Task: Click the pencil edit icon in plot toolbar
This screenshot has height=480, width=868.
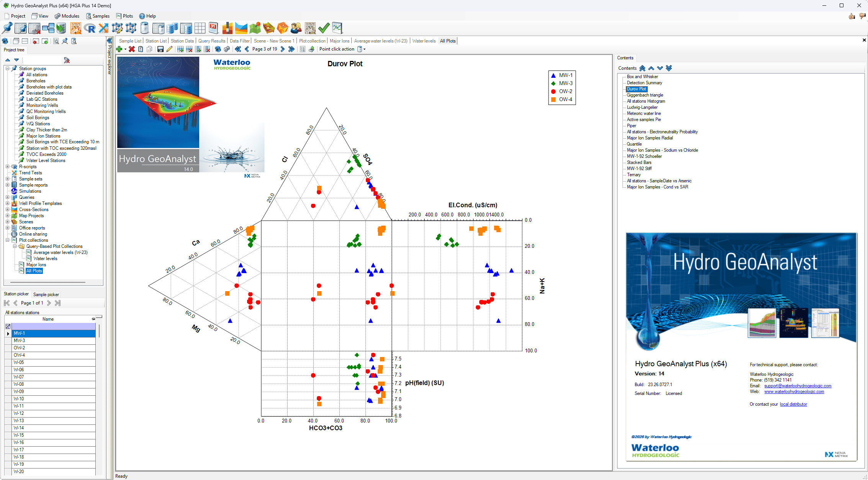Action: click(169, 49)
